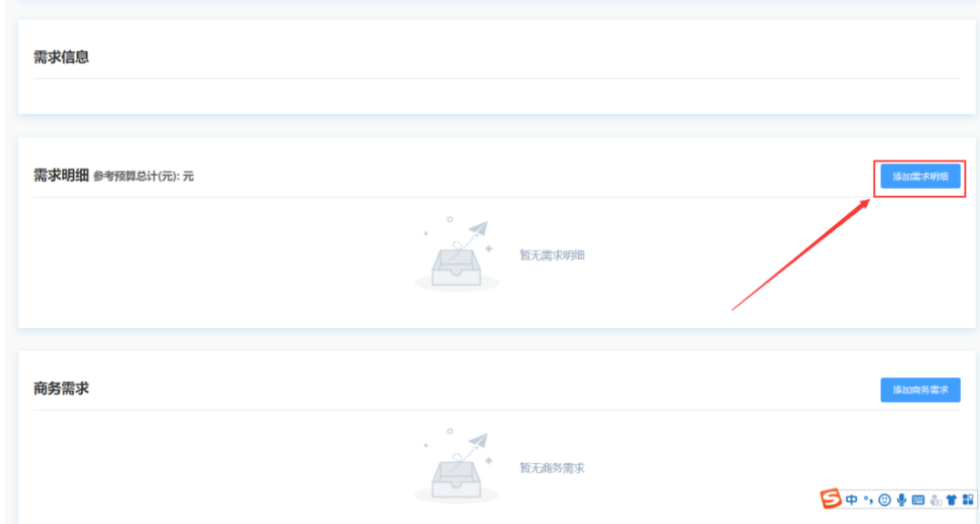
Task: Select the 需求明细 section heading
Action: click(61, 176)
